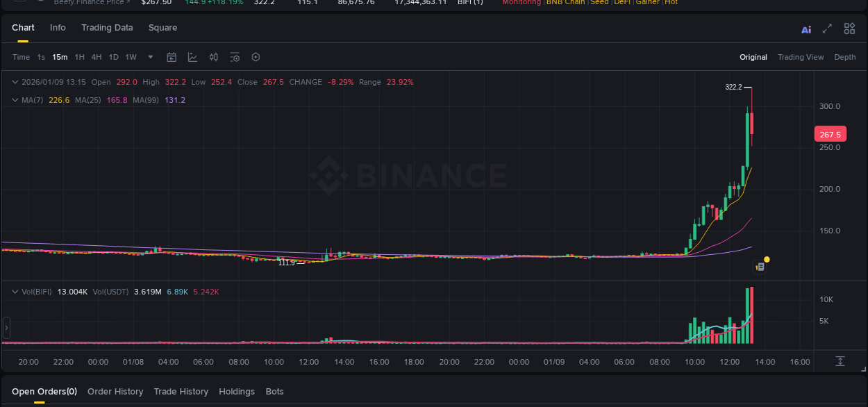The width and height of the screenshot is (868, 407).
Task: Open the widgets grid icon
Action: (849, 28)
